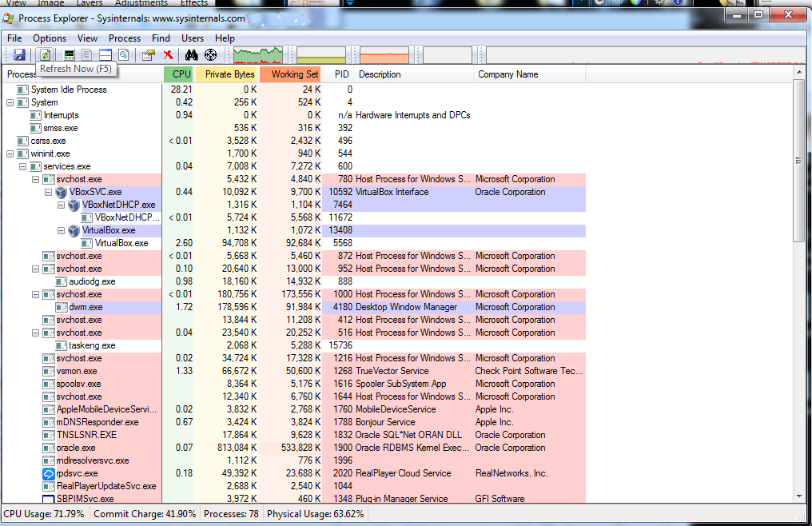812x526 pixels.
Task: Collapse the VBoxSVC.exe tree node
Action: [x=48, y=193]
